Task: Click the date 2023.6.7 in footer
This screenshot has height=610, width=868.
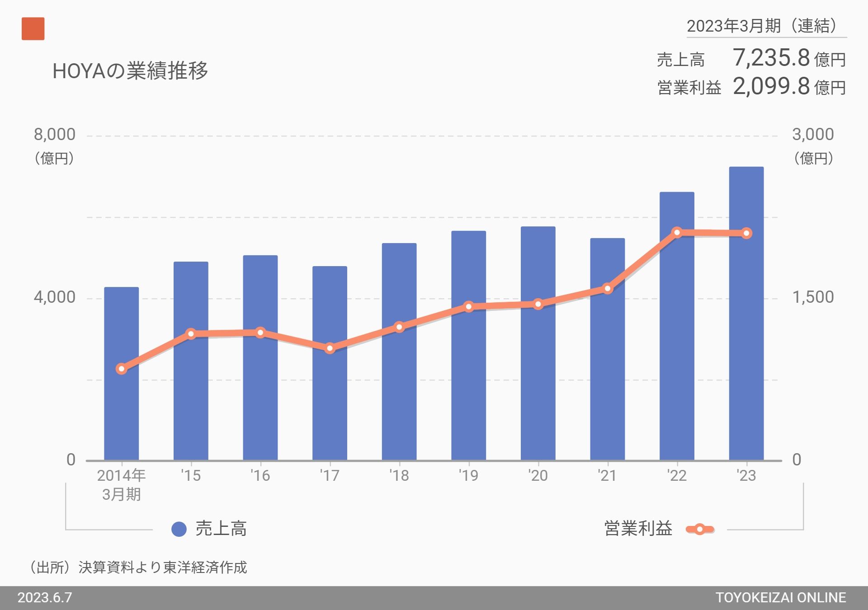Action: coord(45,598)
